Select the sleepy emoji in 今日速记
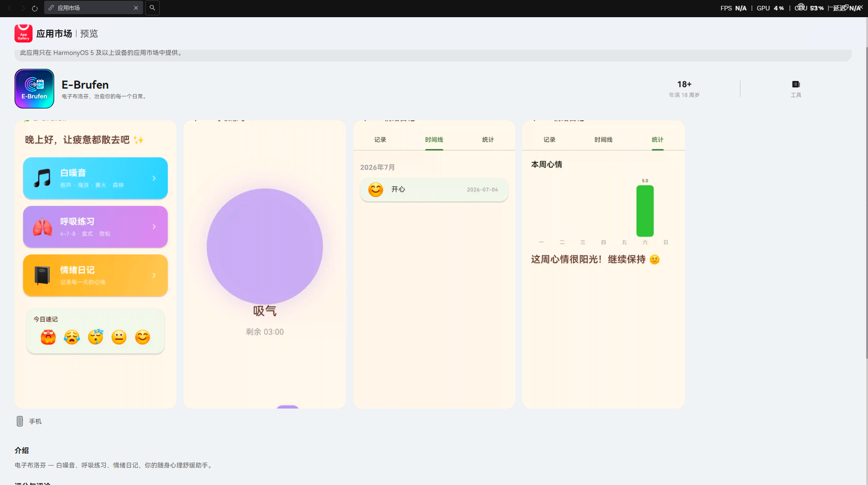 [95, 337]
